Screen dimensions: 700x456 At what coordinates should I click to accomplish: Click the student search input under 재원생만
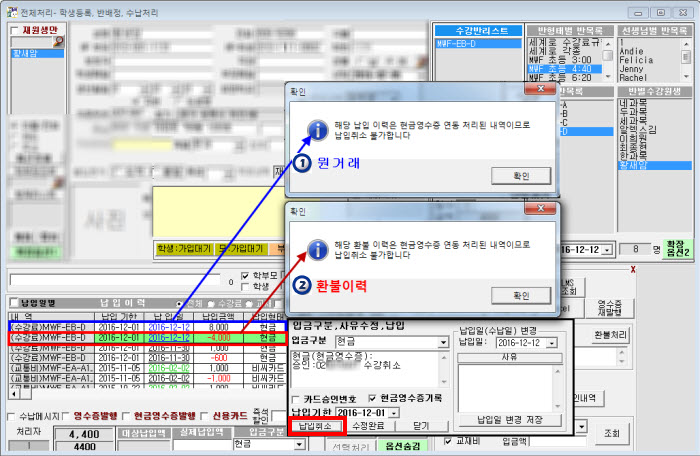[x=31, y=42]
